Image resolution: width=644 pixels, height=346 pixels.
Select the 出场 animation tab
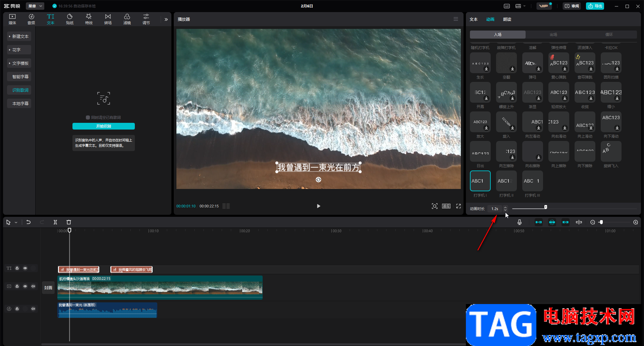(x=553, y=35)
